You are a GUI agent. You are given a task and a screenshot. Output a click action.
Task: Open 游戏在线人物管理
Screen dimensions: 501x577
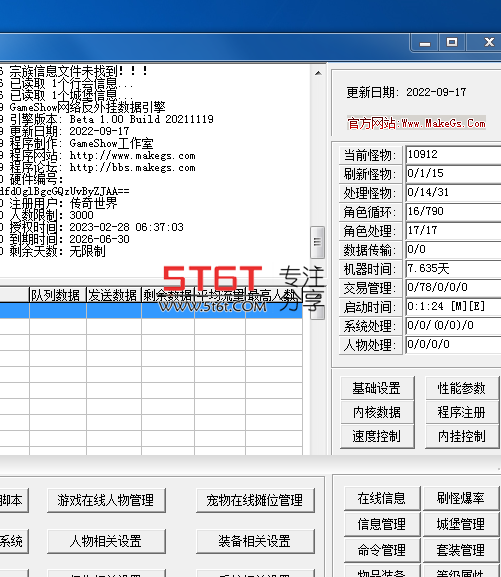[x=106, y=500]
